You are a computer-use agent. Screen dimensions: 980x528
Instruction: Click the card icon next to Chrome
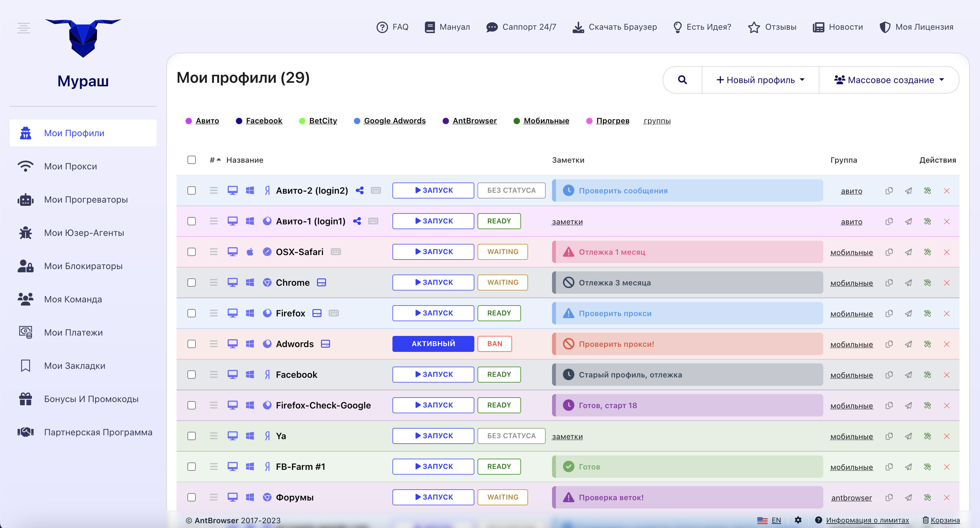pyautogui.click(x=321, y=283)
